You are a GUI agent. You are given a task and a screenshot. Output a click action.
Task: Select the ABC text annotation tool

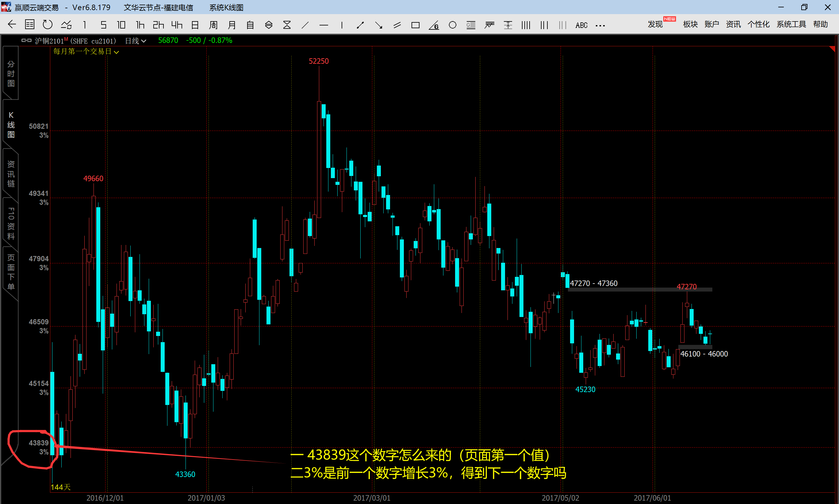click(581, 25)
